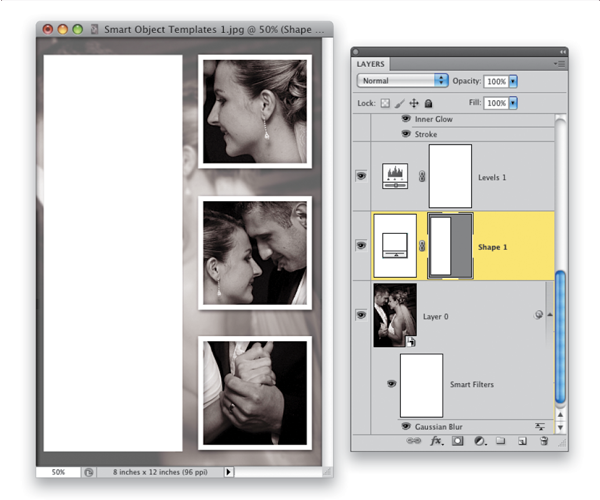Toggle lock position icon
This screenshot has height=500, width=600.
414,103
